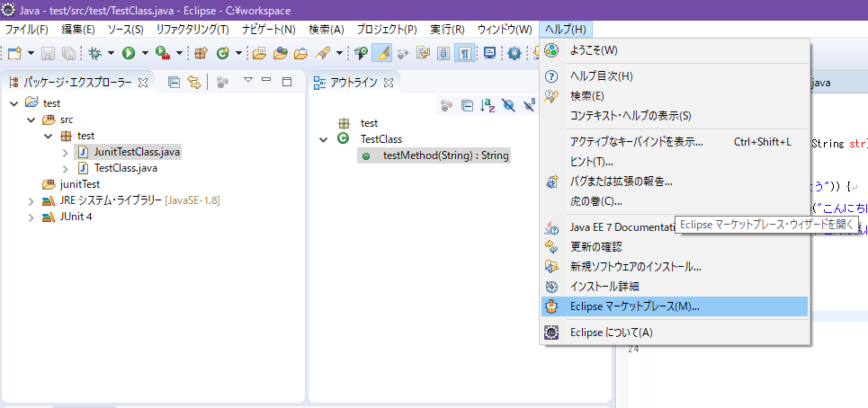Screen dimensions: 868x408
Task: Expand the JUnit 4 library node
Action: [31, 217]
